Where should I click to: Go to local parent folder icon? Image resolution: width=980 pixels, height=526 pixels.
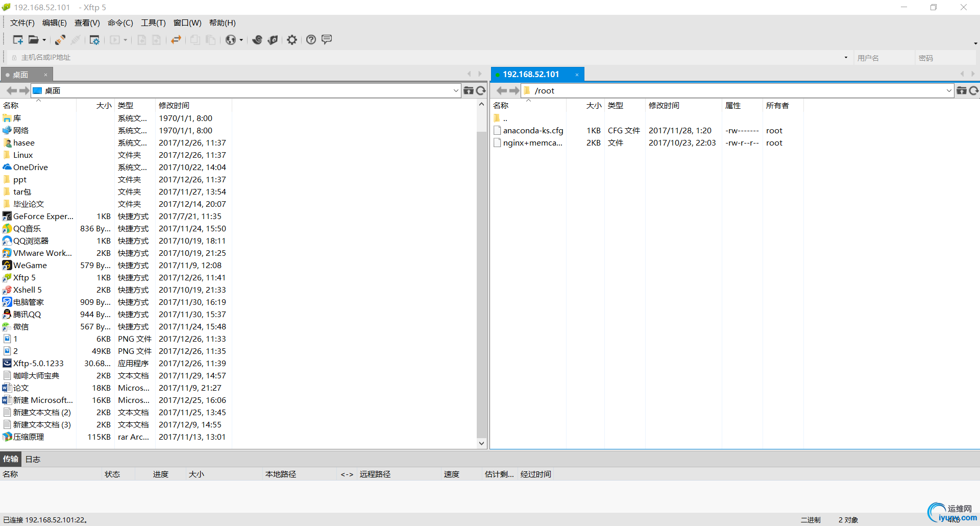[x=468, y=91]
